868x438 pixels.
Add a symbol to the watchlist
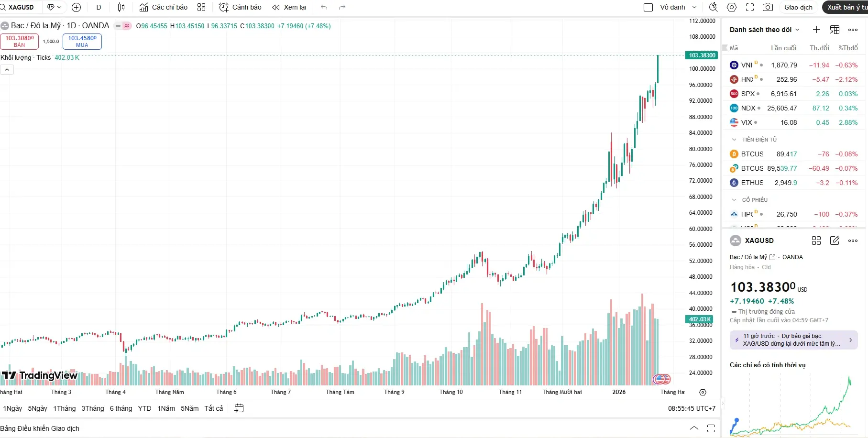click(x=816, y=30)
